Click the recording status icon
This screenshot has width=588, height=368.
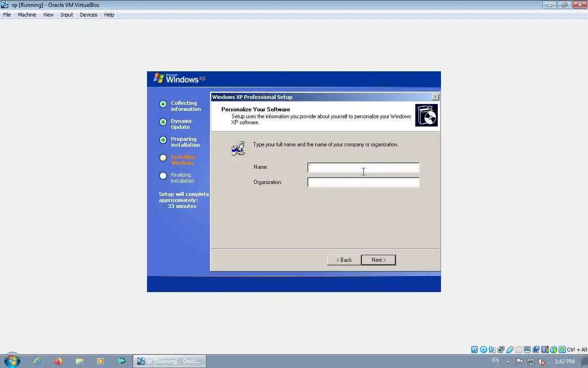(x=536, y=350)
